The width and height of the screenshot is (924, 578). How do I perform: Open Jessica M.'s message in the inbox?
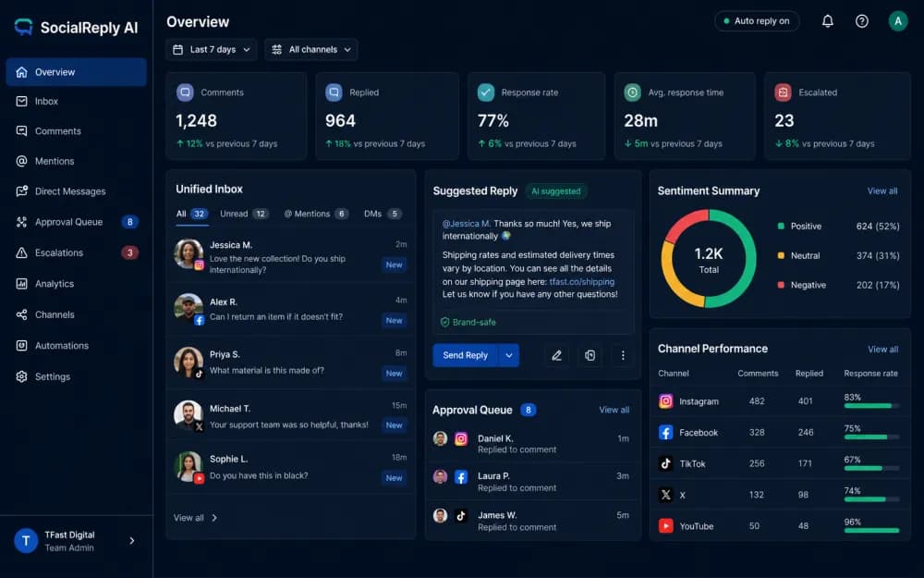[x=290, y=256]
